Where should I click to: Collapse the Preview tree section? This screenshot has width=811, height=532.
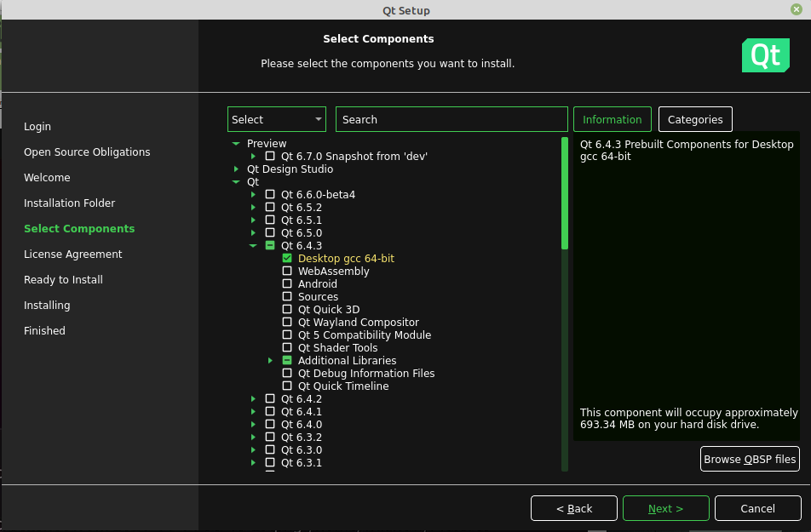click(236, 144)
